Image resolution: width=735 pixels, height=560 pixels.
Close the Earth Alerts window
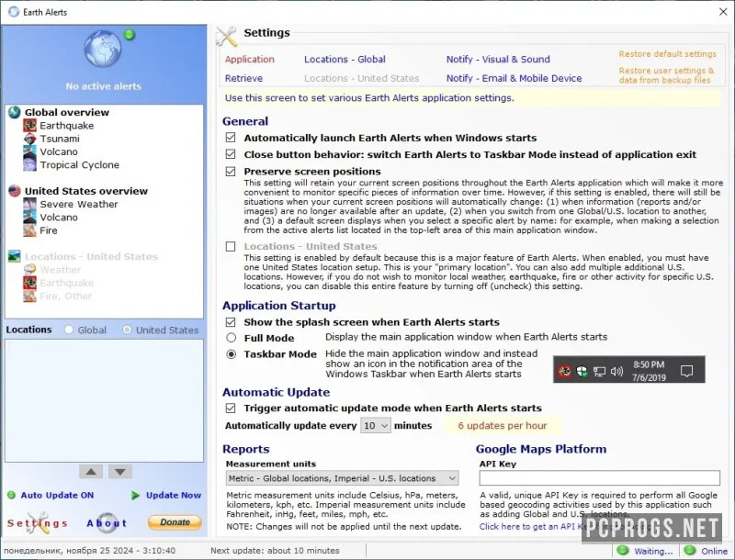[x=723, y=12]
